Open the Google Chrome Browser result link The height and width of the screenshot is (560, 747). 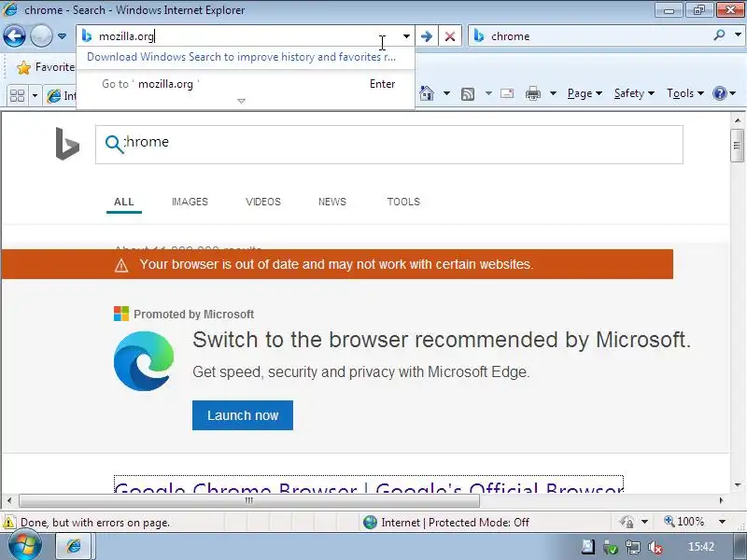tap(369, 486)
